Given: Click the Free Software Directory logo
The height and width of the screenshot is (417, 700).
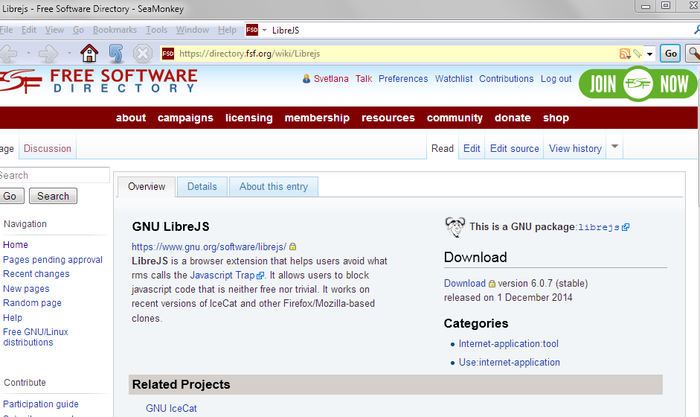Looking at the screenshot, I should (99, 81).
